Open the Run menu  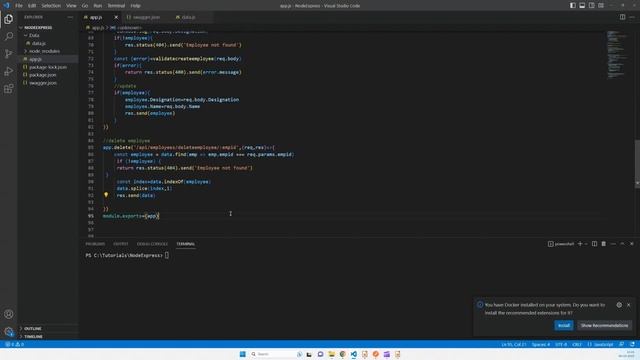(x=98, y=6)
